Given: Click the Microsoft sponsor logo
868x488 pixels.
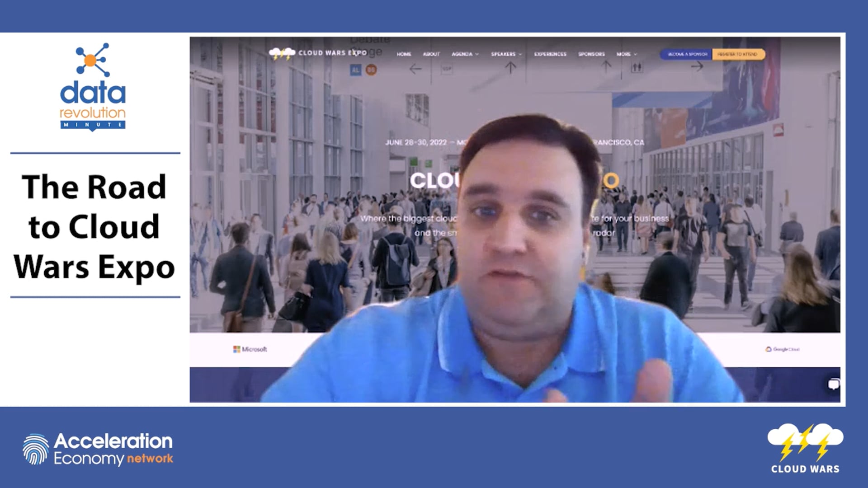Looking at the screenshot, I should [250, 349].
